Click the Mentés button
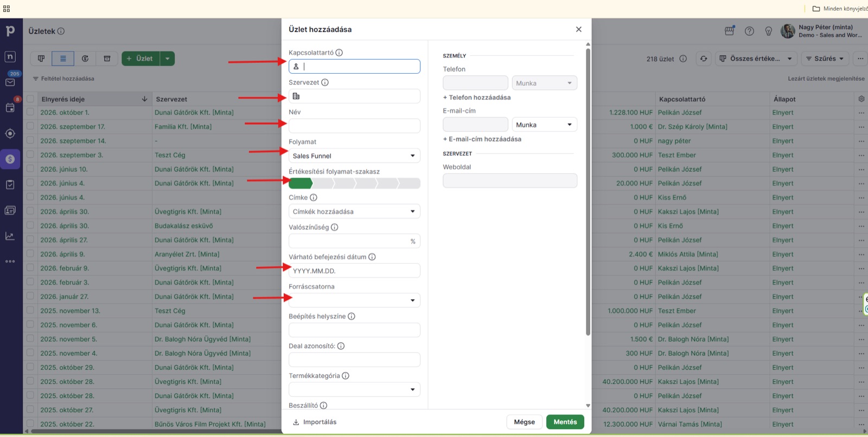Screen dimensions: 868x437 565,422
